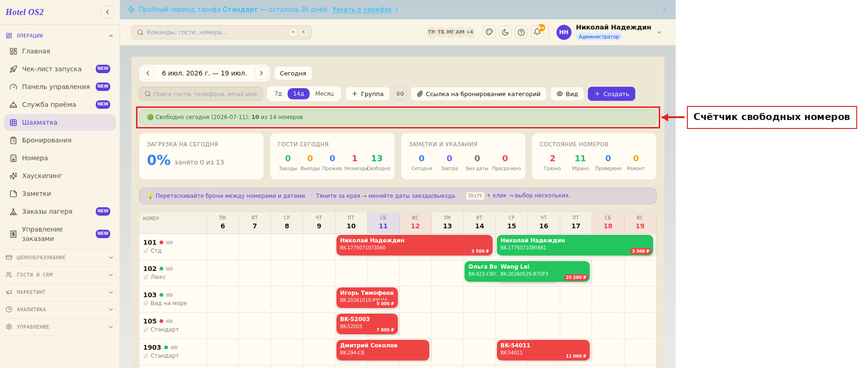Image resolution: width=868 pixels, height=368 pixels.
Task: Open Игорь Тимофеев booking
Action: point(367,298)
